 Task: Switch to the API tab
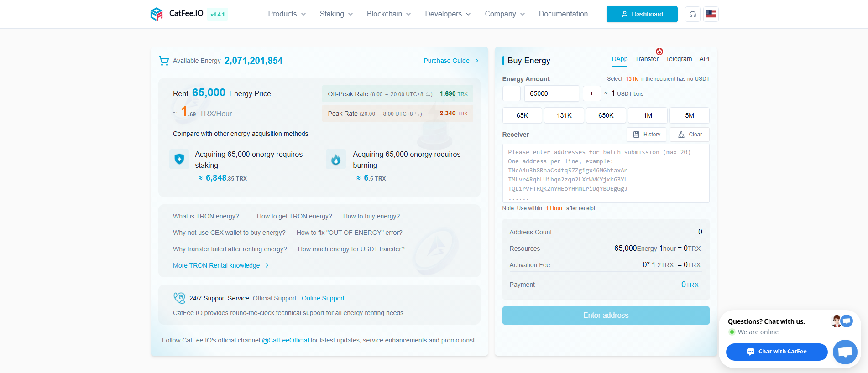(x=704, y=59)
